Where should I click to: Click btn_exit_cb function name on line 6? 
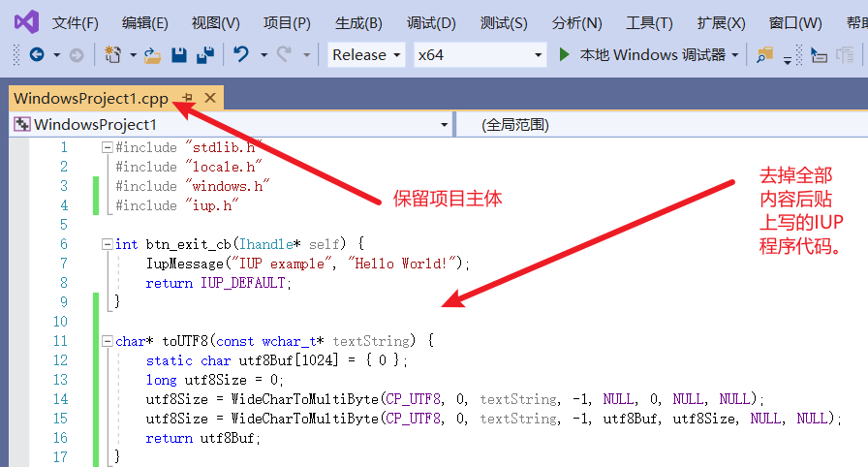[x=188, y=244]
